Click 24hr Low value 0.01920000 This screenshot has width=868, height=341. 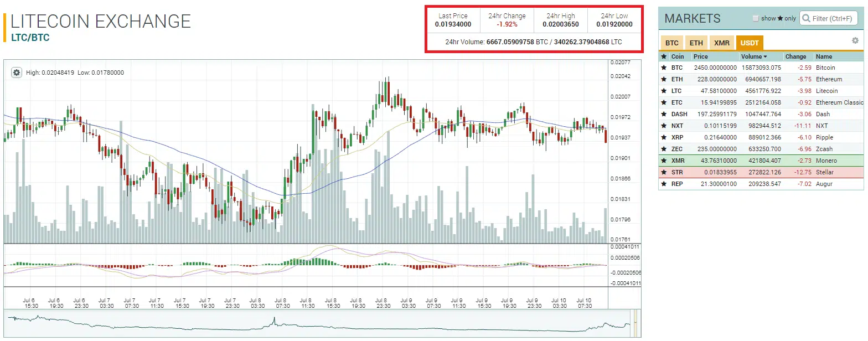[x=614, y=24]
